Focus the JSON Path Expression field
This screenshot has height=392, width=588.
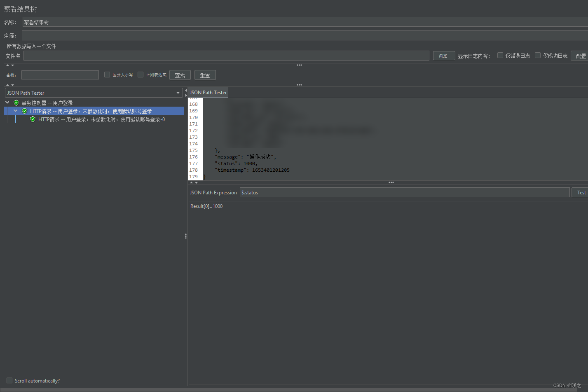[405, 192]
